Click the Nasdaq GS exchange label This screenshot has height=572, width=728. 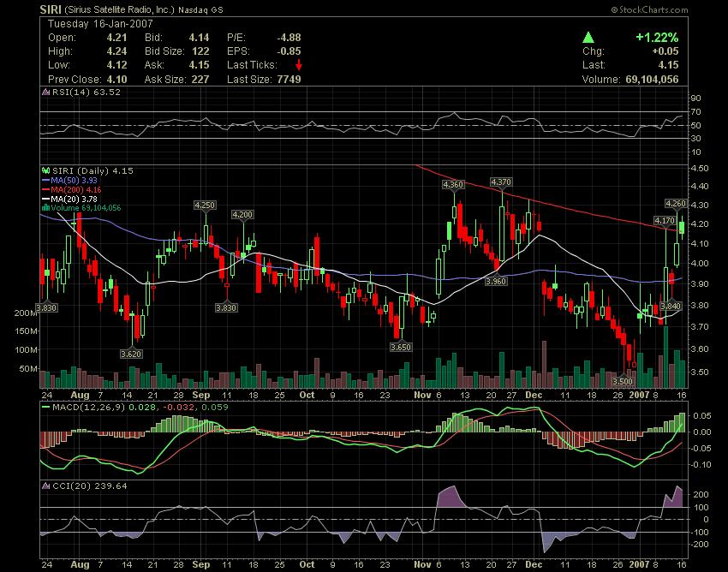point(200,9)
